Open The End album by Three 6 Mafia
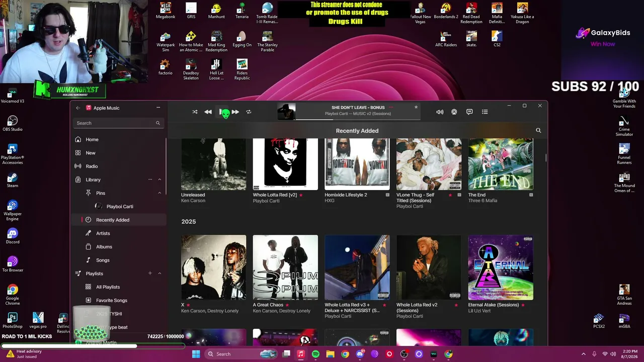This screenshot has width=644, height=362. pyautogui.click(x=501, y=164)
